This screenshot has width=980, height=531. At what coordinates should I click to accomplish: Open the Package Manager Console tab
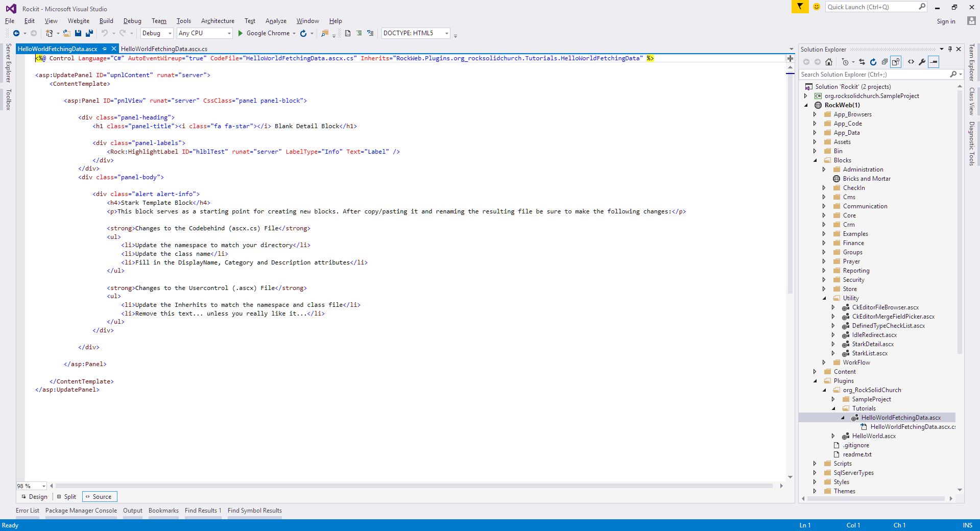[81, 511]
